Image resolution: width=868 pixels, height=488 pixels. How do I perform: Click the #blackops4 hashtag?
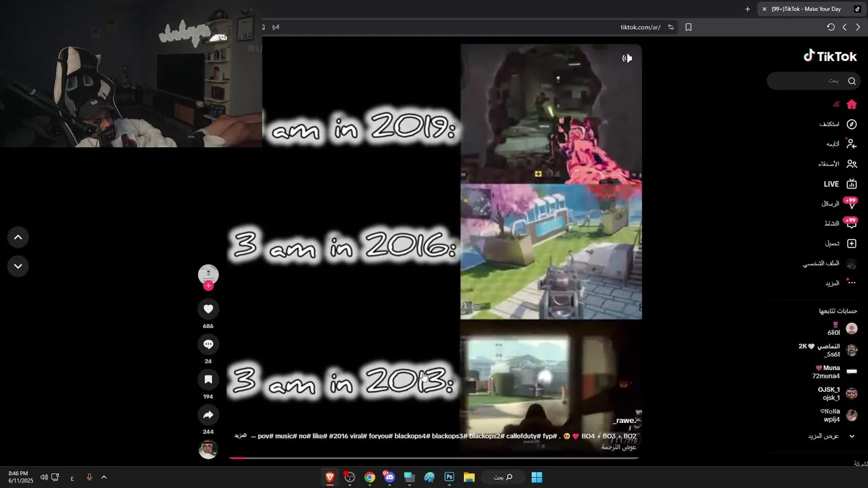click(x=412, y=436)
